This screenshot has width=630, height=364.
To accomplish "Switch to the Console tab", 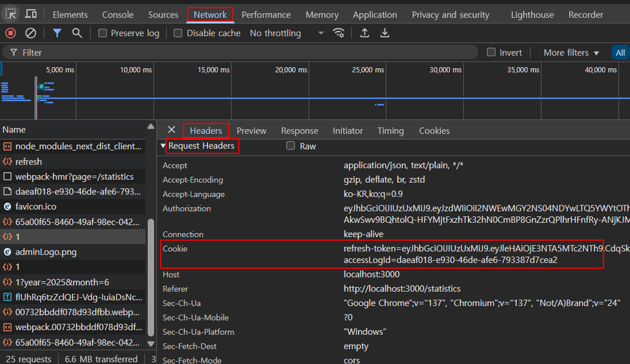I will [118, 15].
